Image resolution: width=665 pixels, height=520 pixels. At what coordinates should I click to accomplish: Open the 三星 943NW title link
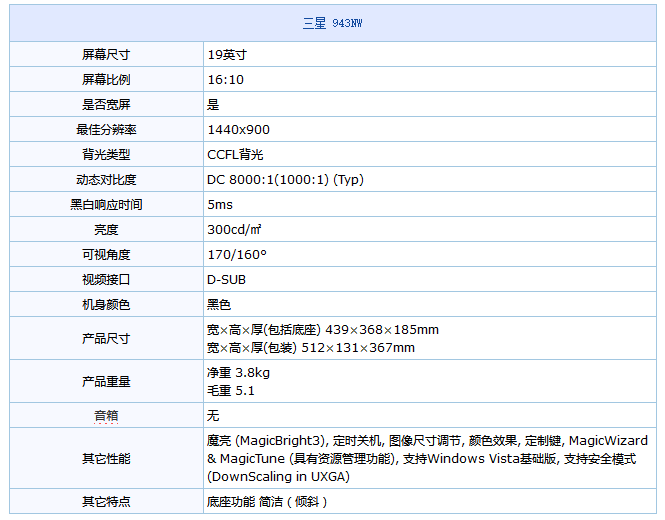tap(332, 23)
